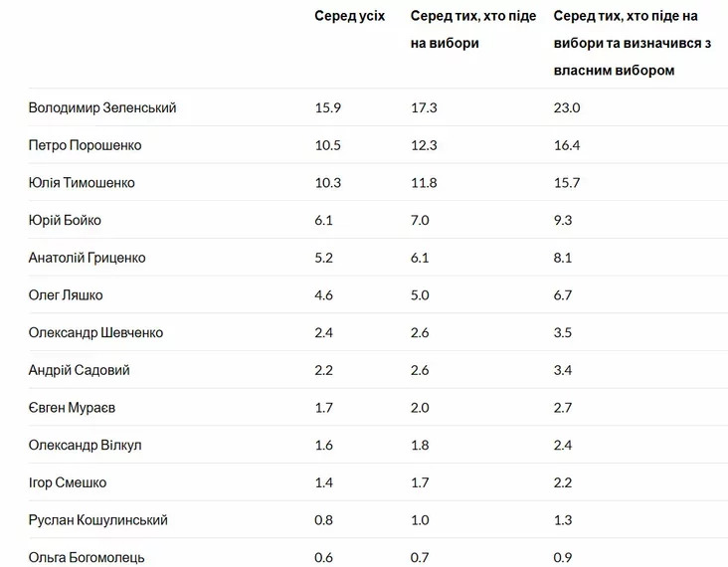This screenshot has height=567, width=728.
Task: Click the Андрій Садовий row label
Action: [x=79, y=370]
